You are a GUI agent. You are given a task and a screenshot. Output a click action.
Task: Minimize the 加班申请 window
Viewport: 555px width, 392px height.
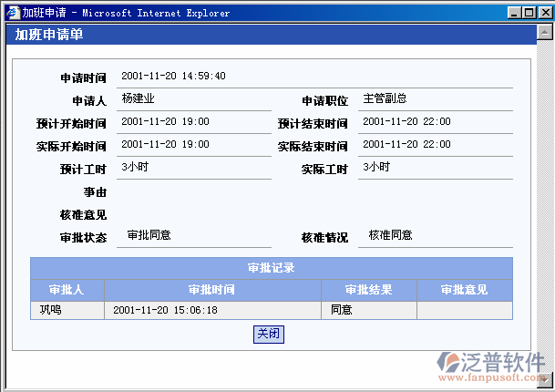[515, 13]
